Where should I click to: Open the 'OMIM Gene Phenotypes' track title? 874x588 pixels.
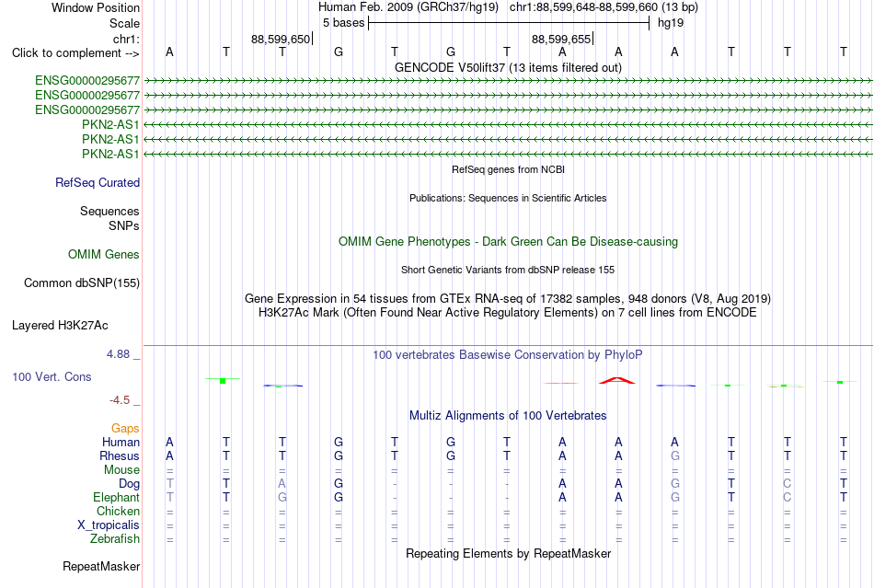[508, 241]
